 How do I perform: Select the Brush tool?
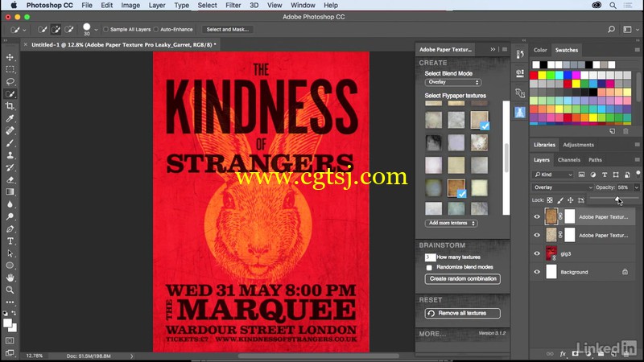[x=10, y=143]
